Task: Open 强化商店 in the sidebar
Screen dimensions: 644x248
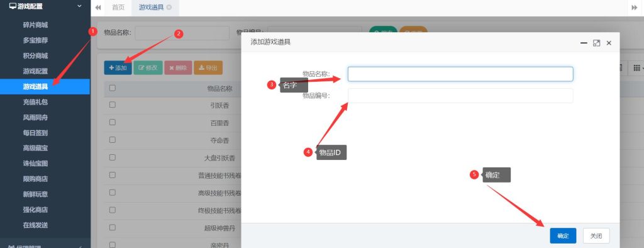Action: (x=35, y=210)
